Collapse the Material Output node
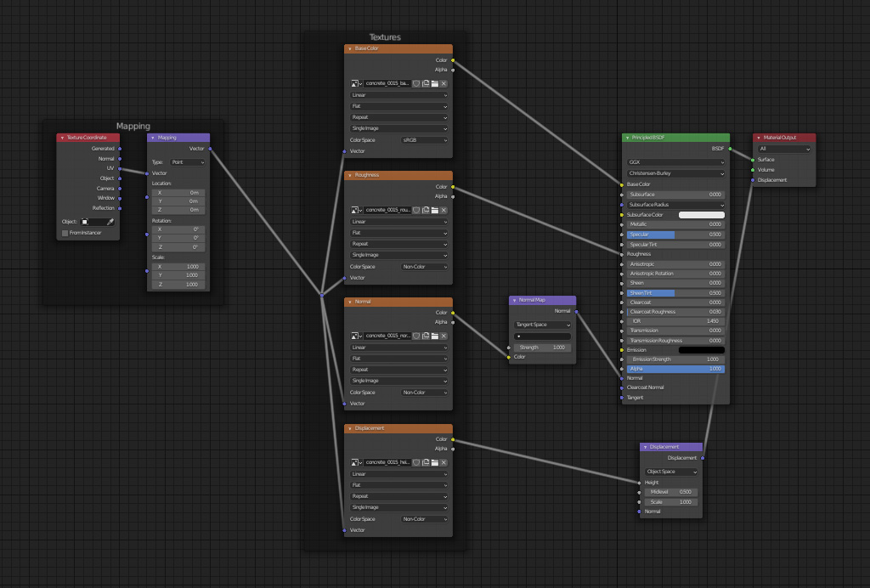This screenshot has height=588, width=870. [759, 138]
